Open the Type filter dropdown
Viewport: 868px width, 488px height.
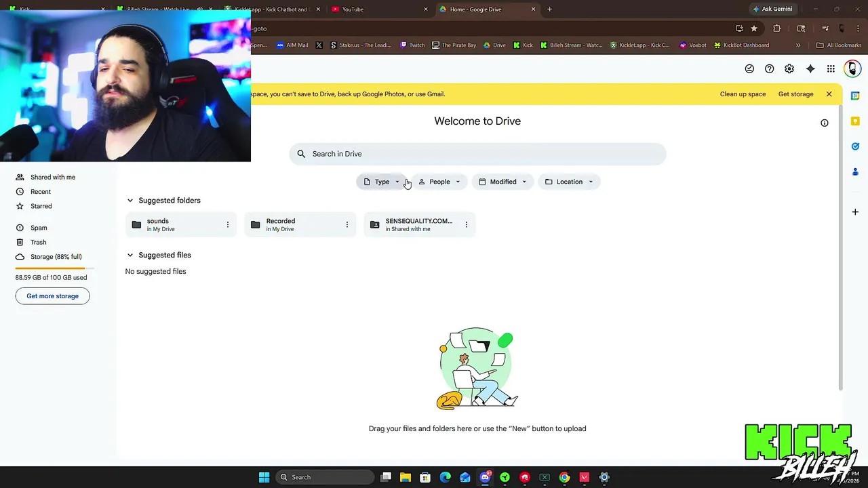[x=382, y=182]
